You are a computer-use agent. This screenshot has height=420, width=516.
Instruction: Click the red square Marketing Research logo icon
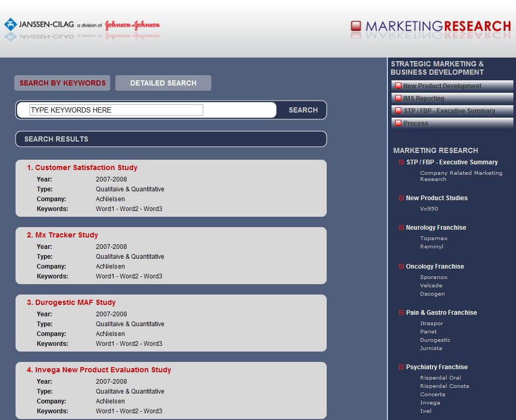(x=356, y=26)
